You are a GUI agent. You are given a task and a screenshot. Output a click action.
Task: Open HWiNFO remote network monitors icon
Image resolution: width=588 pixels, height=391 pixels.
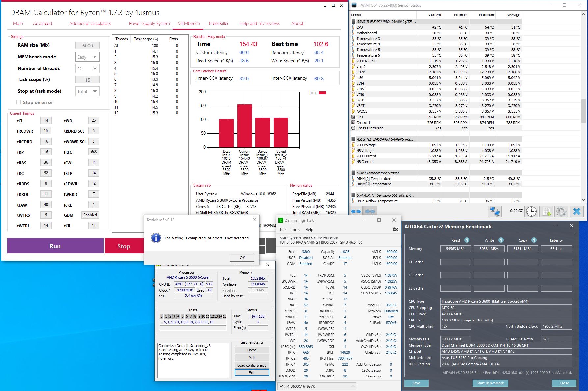pyautogui.click(x=495, y=211)
